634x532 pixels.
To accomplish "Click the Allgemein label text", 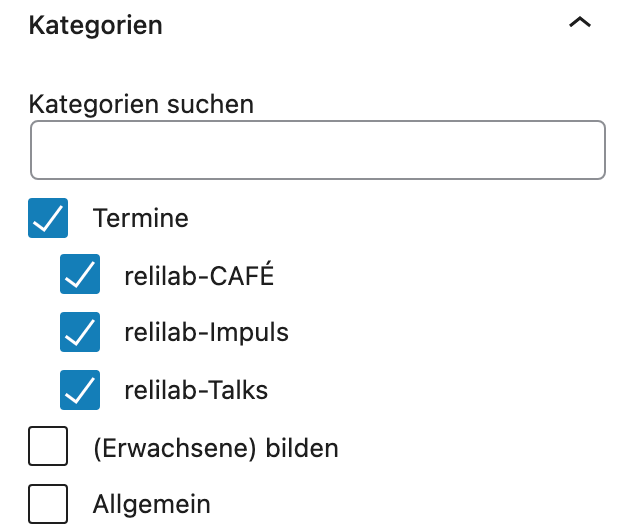I will (x=151, y=505).
